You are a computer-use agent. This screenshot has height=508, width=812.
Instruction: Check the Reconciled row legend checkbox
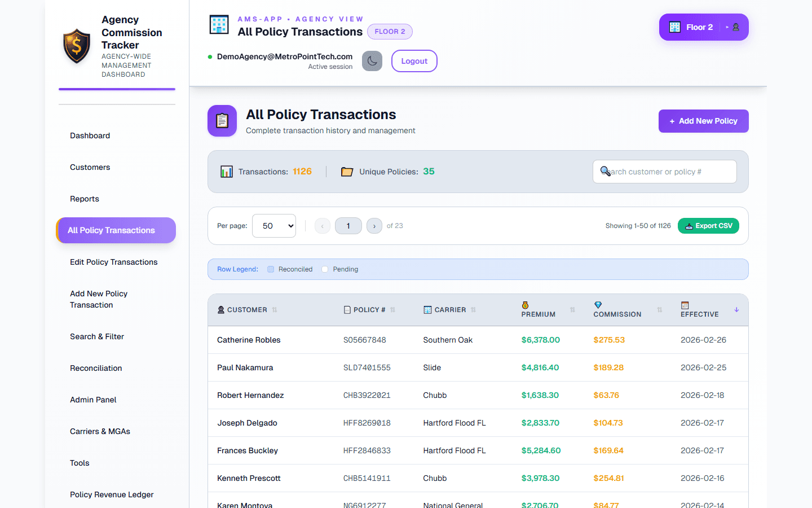click(x=269, y=269)
